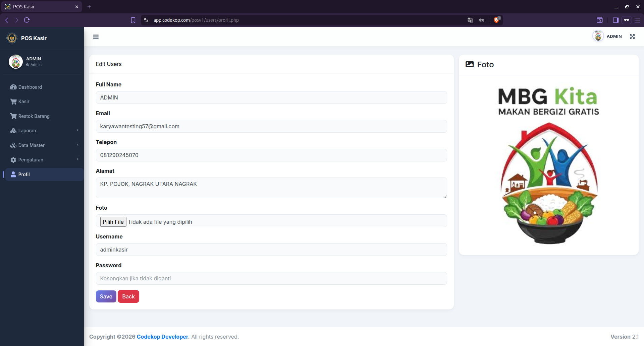Click the POS Kasir brand title

pos(34,38)
